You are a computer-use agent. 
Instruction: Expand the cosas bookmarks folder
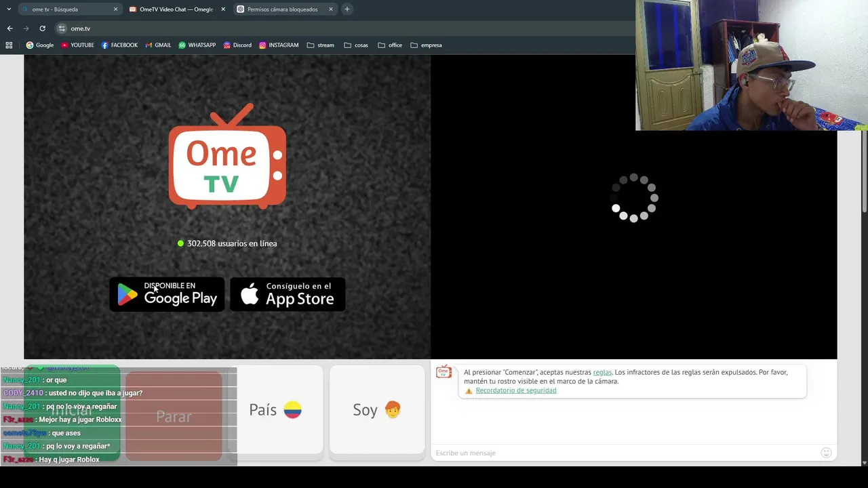point(356,45)
